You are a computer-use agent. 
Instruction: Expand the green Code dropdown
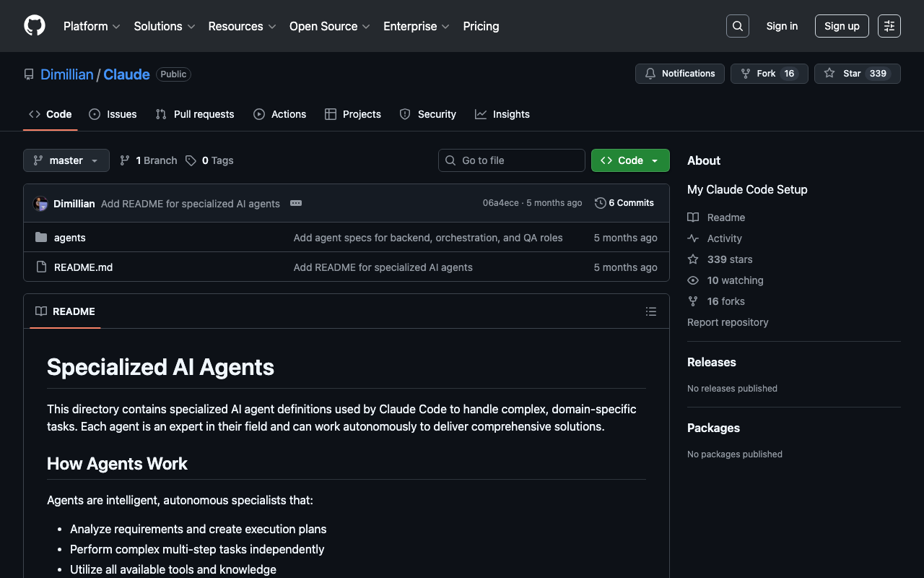tap(630, 160)
